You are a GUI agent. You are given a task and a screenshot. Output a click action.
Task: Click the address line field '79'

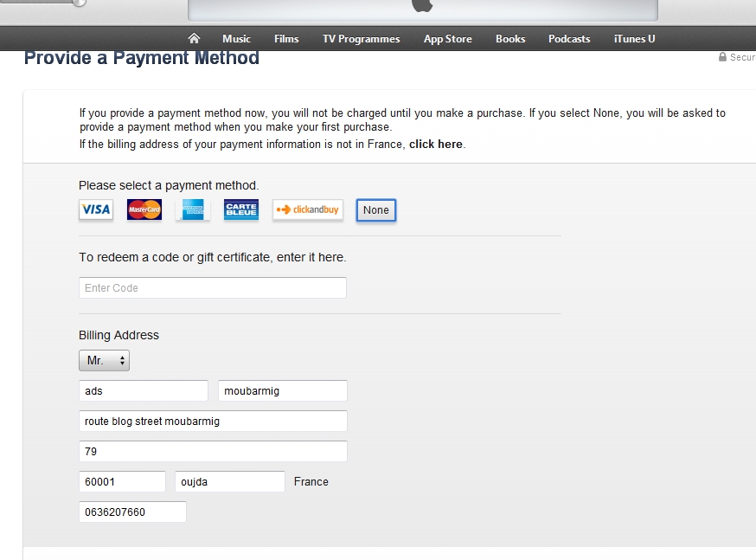(213, 452)
